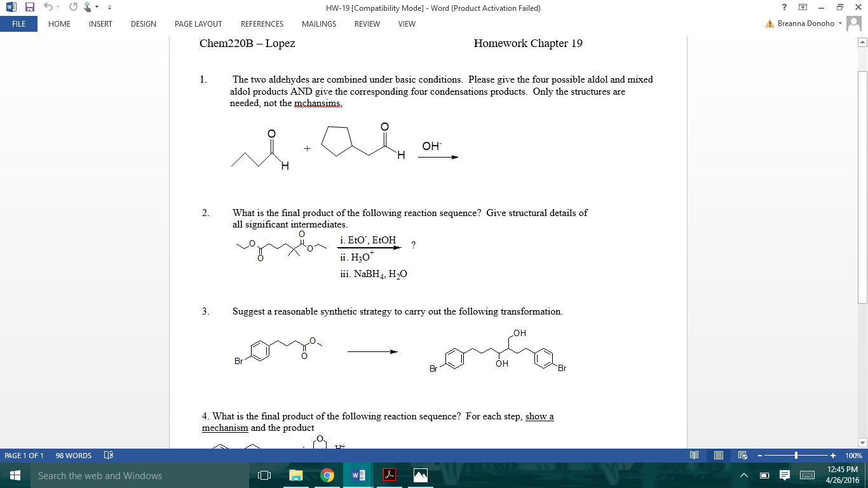Expand the Undo history dropdown arrow
This screenshot has width=868, height=488.
[58, 7]
